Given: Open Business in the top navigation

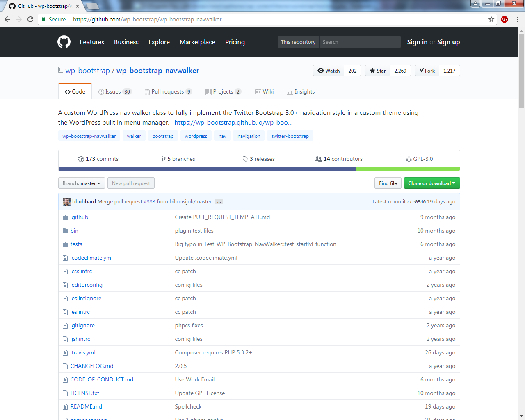Looking at the screenshot, I should [126, 42].
